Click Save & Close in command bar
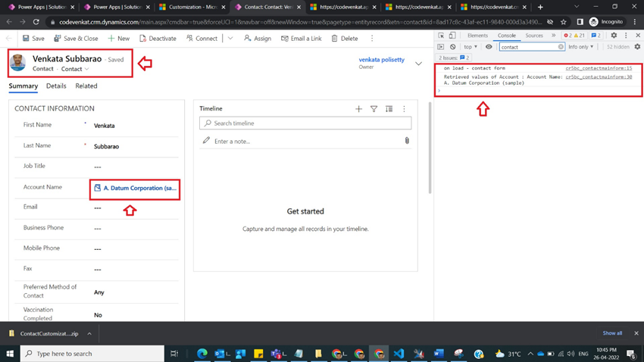 (x=76, y=38)
